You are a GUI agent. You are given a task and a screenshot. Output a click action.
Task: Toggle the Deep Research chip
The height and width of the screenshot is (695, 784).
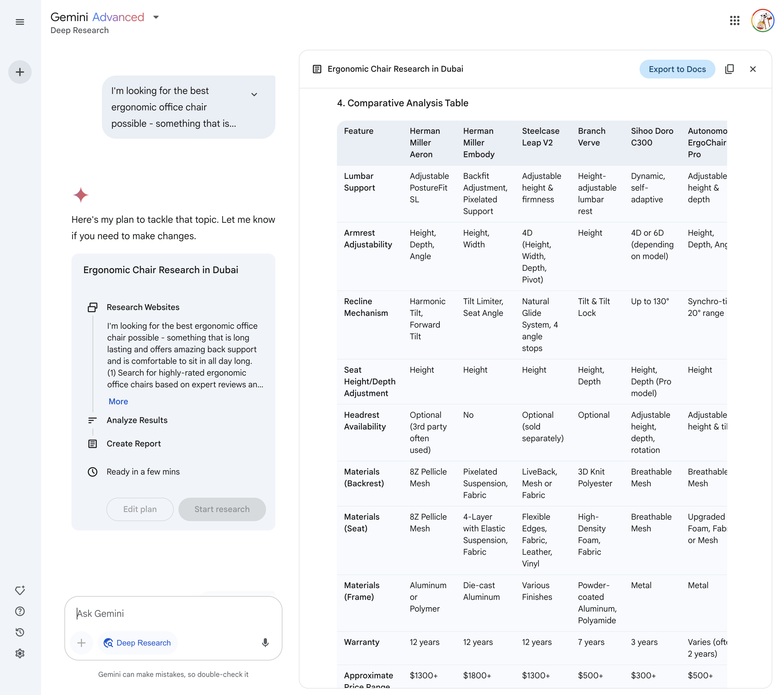point(138,643)
